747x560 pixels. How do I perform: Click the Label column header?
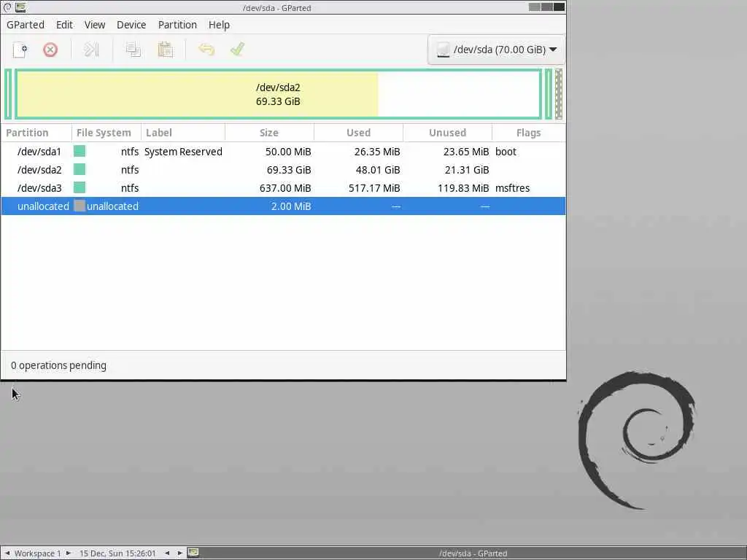pos(183,133)
